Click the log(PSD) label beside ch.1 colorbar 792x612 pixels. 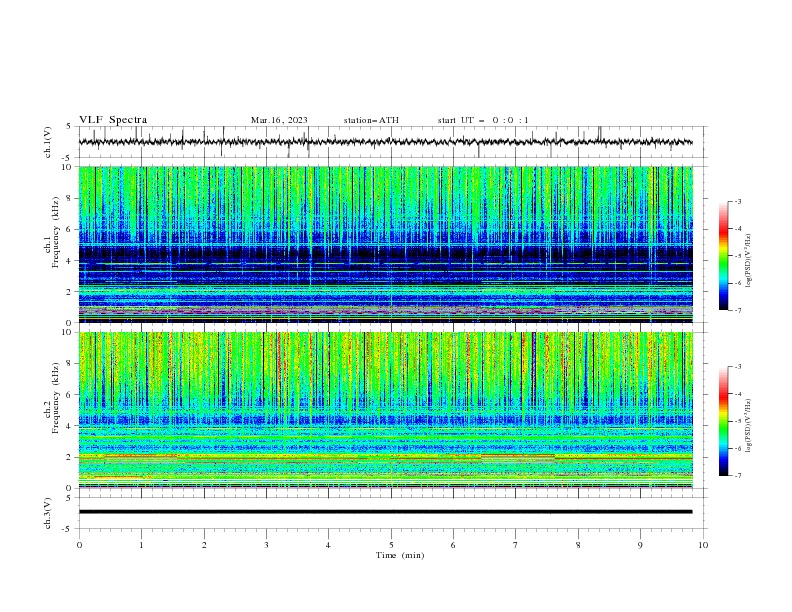[749, 262]
